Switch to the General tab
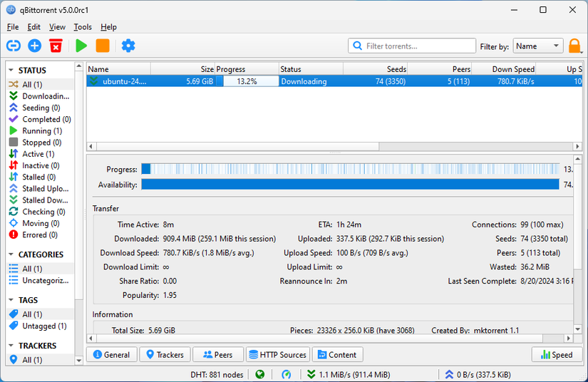 pos(111,355)
